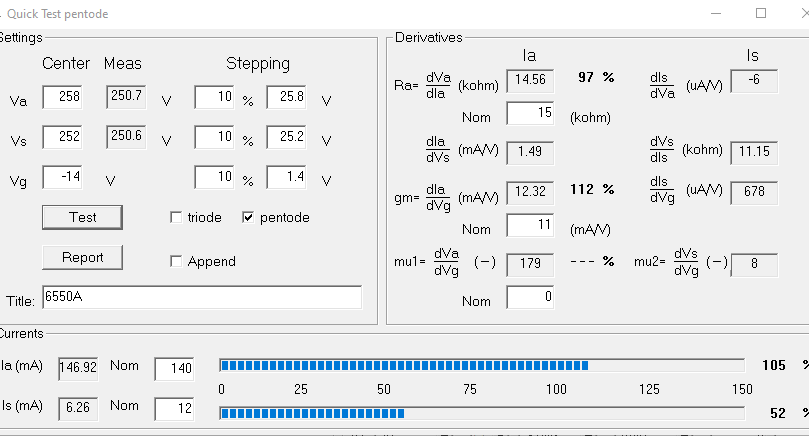This screenshot has height=436, width=809.
Task: Click the gm nominal value field
Action: [530, 226]
